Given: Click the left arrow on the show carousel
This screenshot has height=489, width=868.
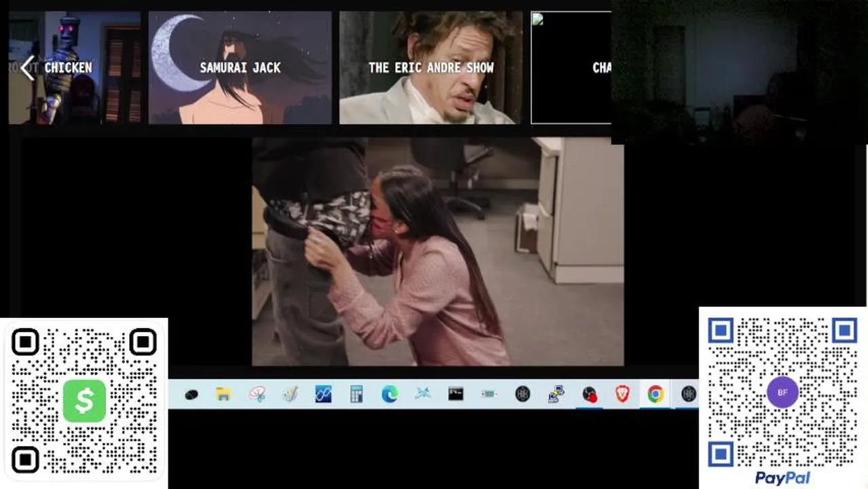Looking at the screenshot, I should 27,68.
